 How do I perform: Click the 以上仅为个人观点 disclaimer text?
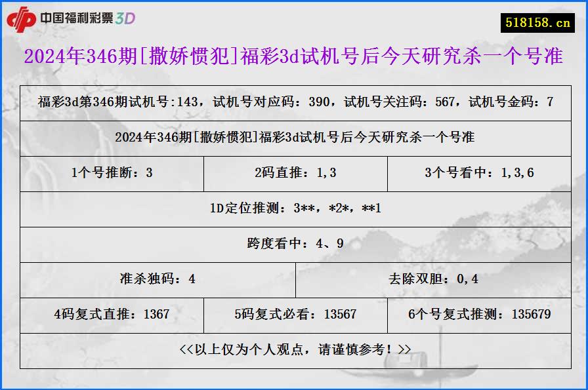pyautogui.click(x=294, y=350)
